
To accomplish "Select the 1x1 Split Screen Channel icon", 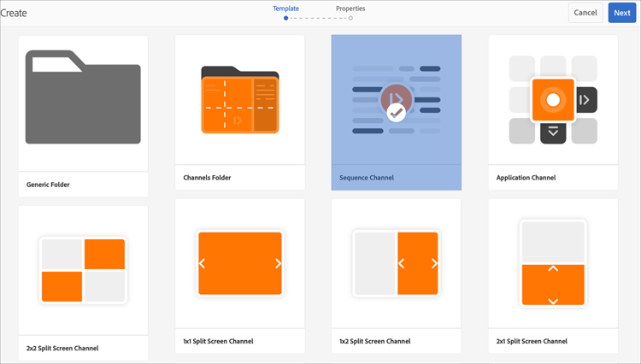I will pos(240,263).
